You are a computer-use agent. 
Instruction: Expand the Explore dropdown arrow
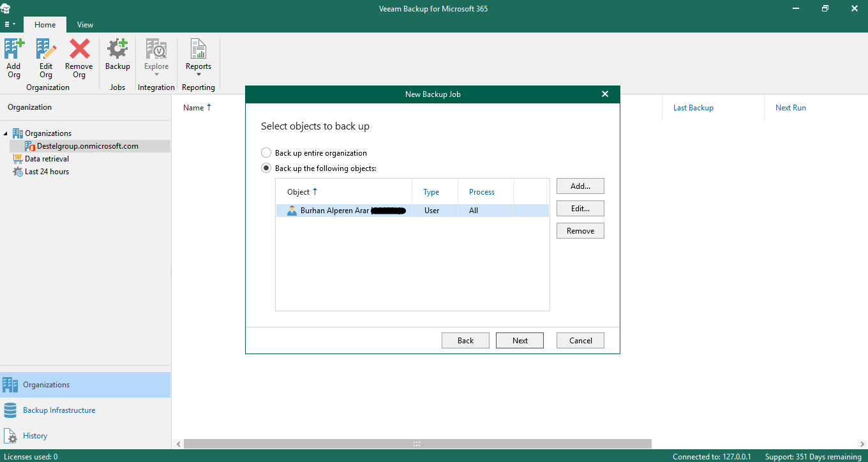coord(156,75)
